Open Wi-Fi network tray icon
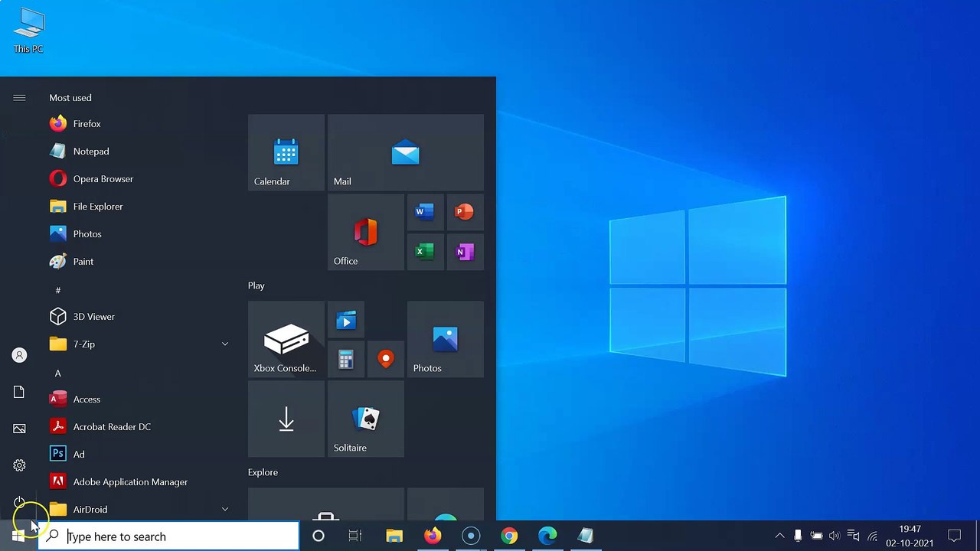 click(x=872, y=536)
